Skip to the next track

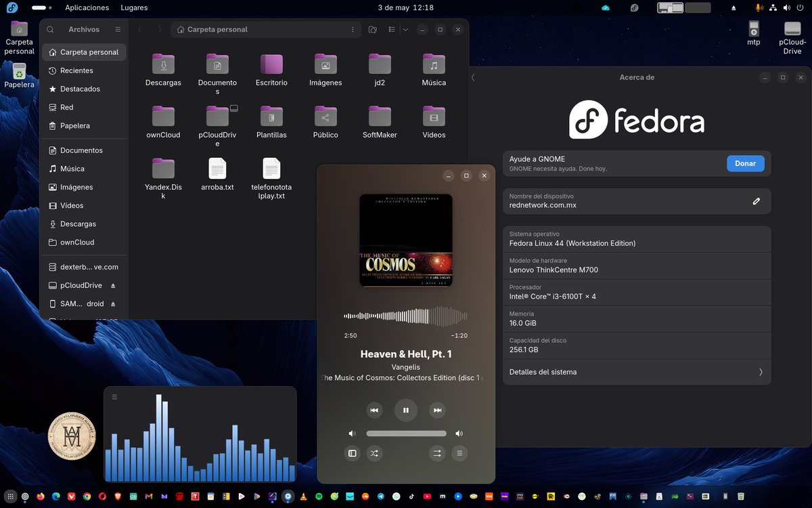[x=438, y=410]
